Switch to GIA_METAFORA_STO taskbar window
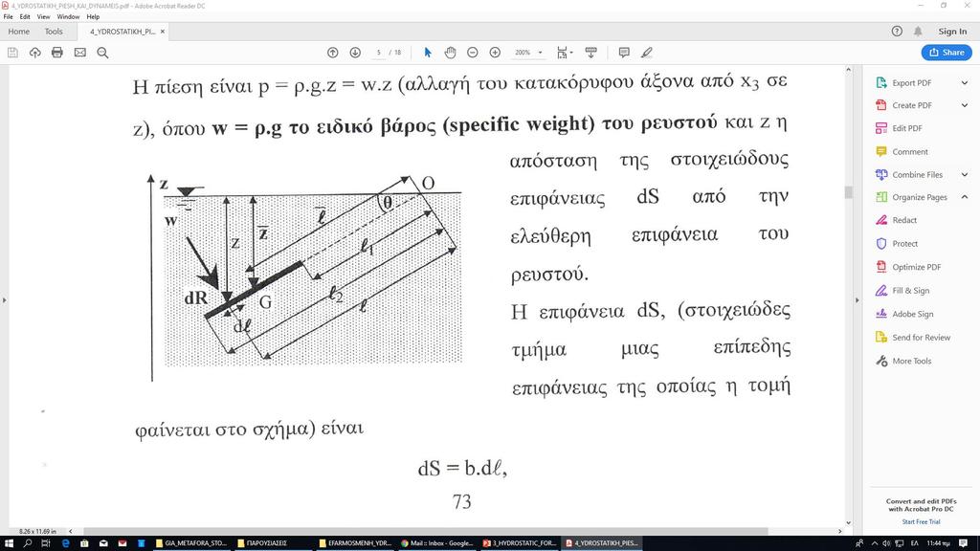This screenshot has width=980, height=551. coord(191,543)
